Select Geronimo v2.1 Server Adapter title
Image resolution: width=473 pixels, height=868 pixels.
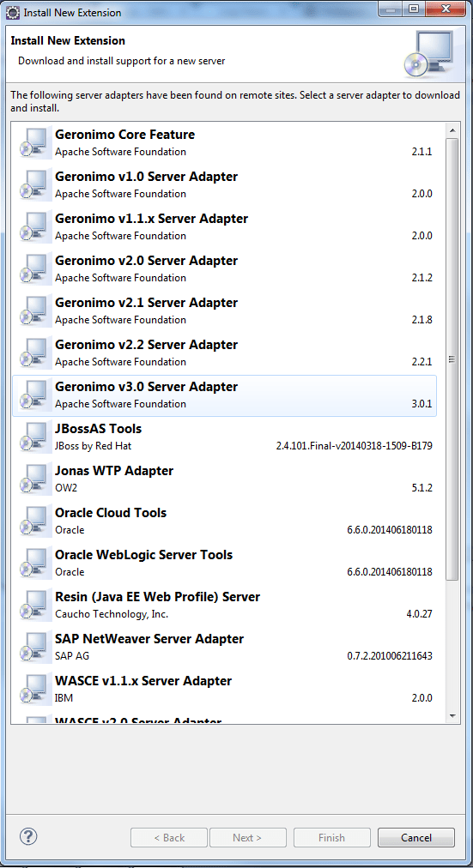point(146,303)
